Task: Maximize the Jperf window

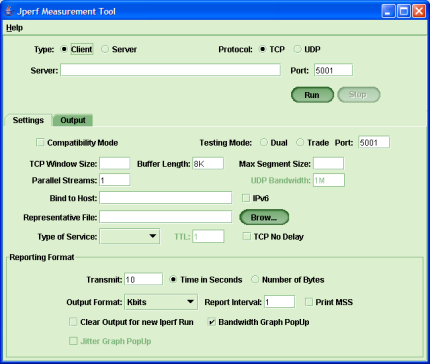Action: [x=404, y=11]
